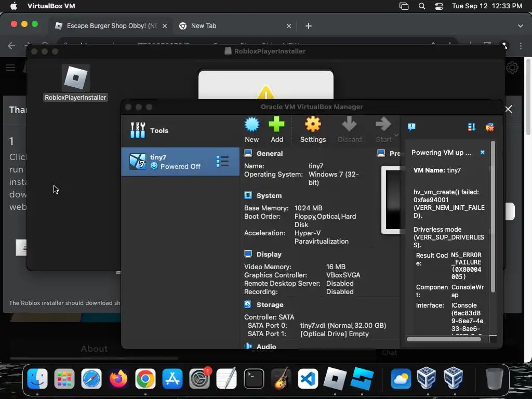Image resolution: width=532 pixels, height=399 pixels.
Task: Dismiss the Powering VM up notification
Action: pos(483,152)
